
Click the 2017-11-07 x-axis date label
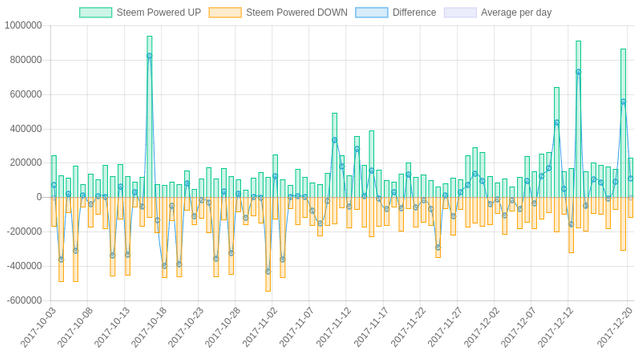tap(296, 328)
